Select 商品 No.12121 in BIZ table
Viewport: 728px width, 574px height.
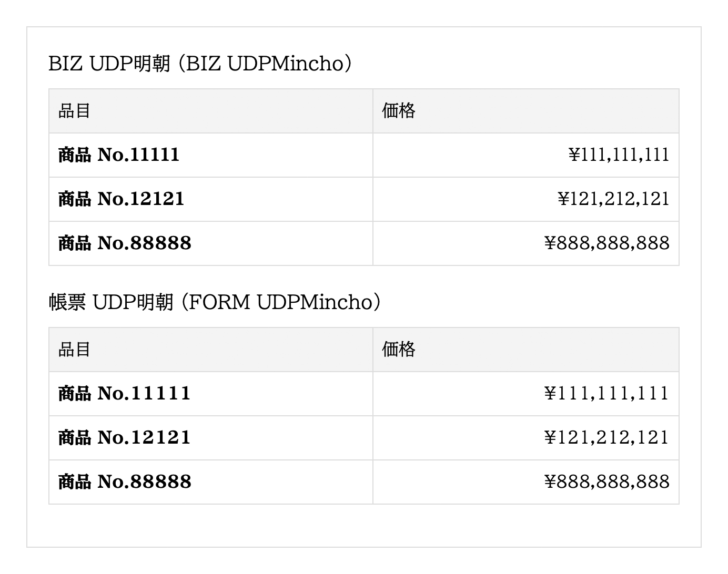coord(121,199)
